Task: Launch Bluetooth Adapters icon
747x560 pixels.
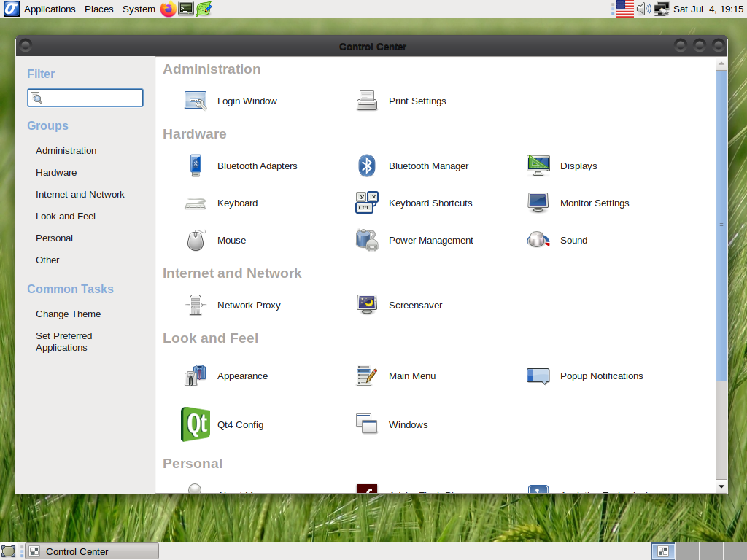Action: pos(196,166)
